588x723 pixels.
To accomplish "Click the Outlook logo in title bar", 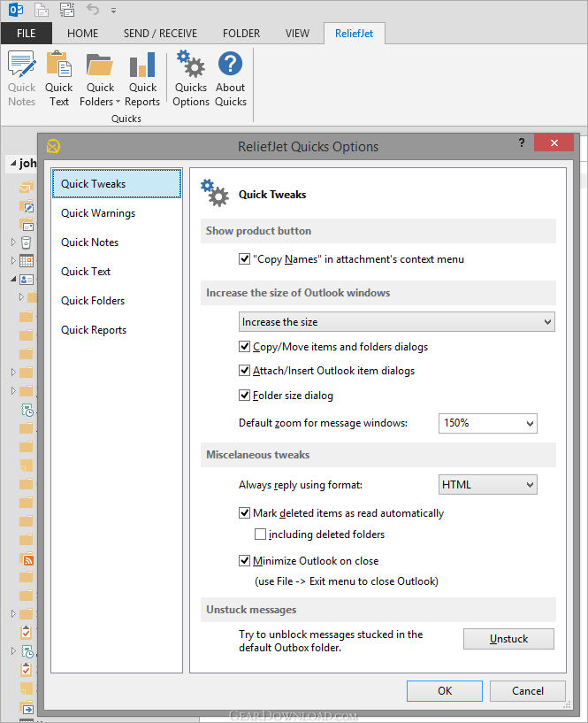I will pos(16,9).
